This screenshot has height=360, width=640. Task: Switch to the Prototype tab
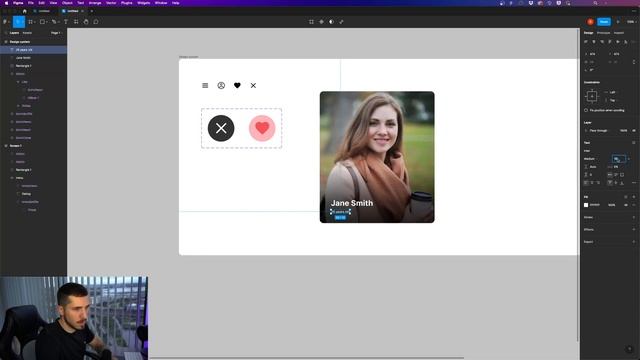[x=603, y=33]
